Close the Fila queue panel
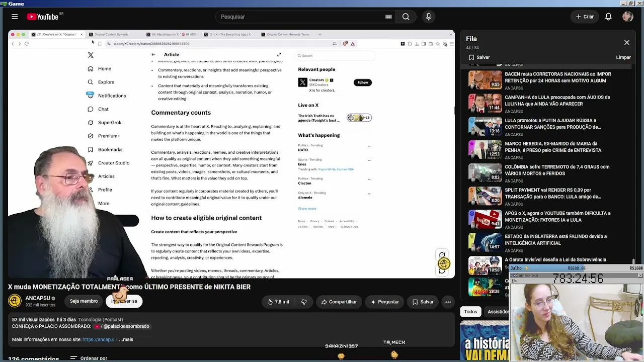 [627, 43]
